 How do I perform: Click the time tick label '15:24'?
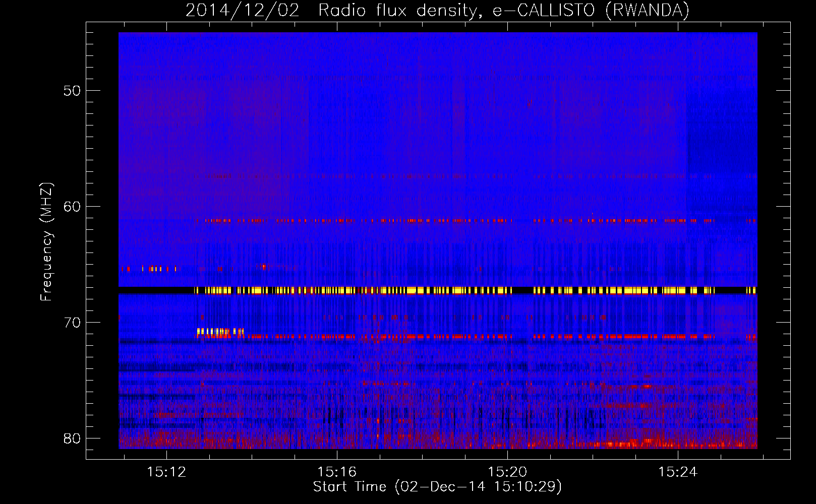pos(678,472)
